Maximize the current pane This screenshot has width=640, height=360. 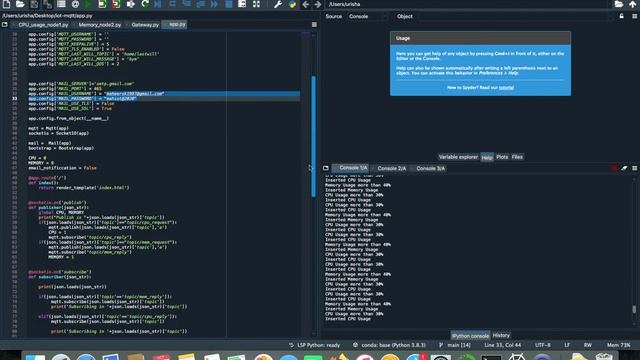(x=242, y=4)
